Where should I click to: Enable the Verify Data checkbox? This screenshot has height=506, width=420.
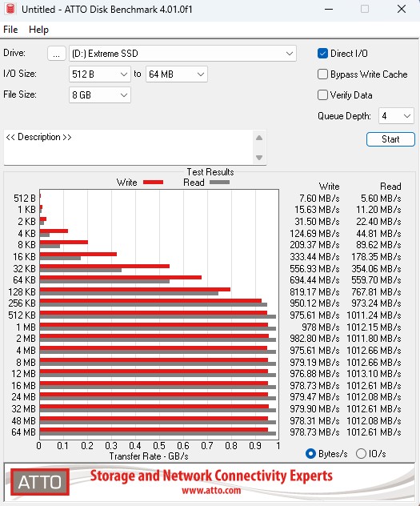coord(322,94)
